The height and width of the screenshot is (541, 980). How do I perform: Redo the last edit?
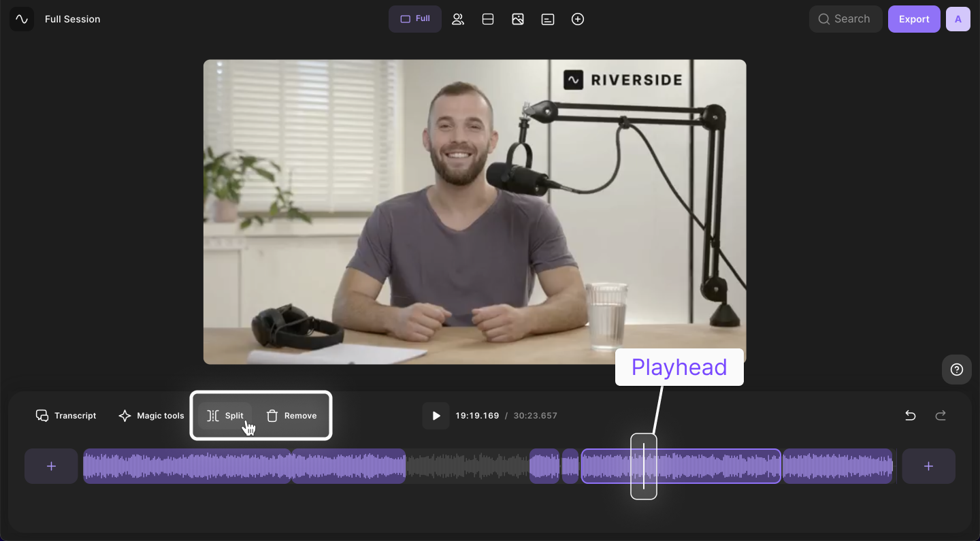click(941, 416)
